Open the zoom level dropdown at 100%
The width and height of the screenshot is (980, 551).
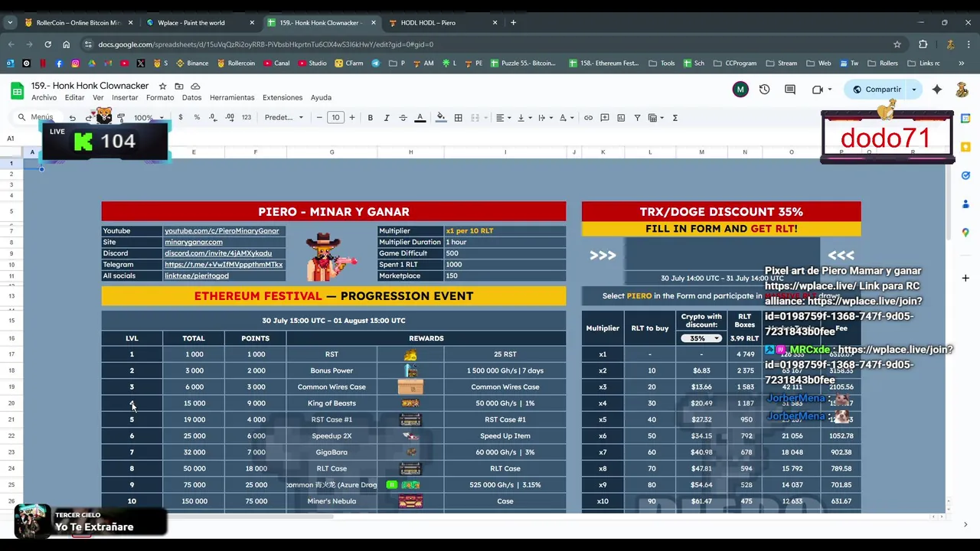tap(149, 118)
